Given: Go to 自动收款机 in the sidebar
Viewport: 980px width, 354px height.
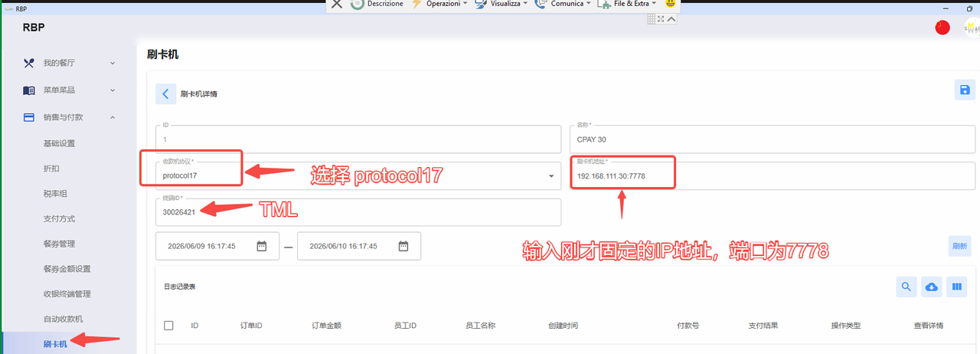Looking at the screenshot, I should click(63, 319).
